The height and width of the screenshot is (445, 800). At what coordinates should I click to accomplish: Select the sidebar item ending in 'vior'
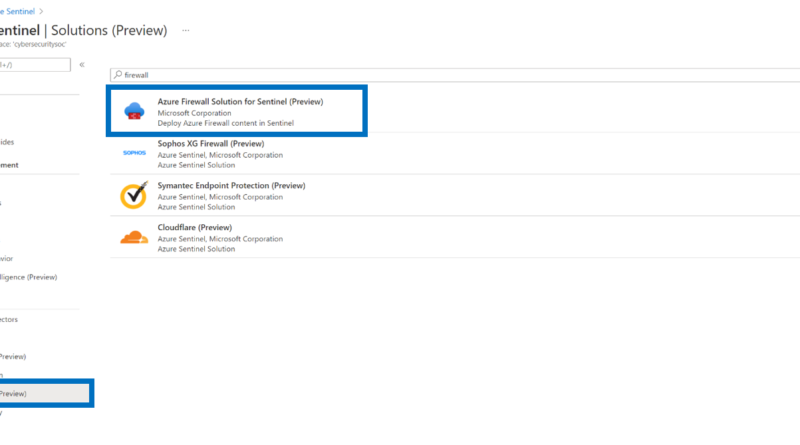point(7,259)
